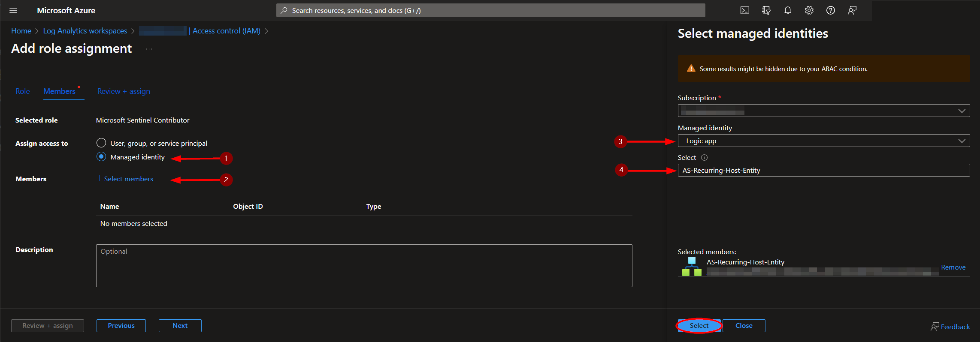This screenshot has height=342, width=980.
Task: Click the blue Select button
Action: pyautogui.click(x=699, y=326)
